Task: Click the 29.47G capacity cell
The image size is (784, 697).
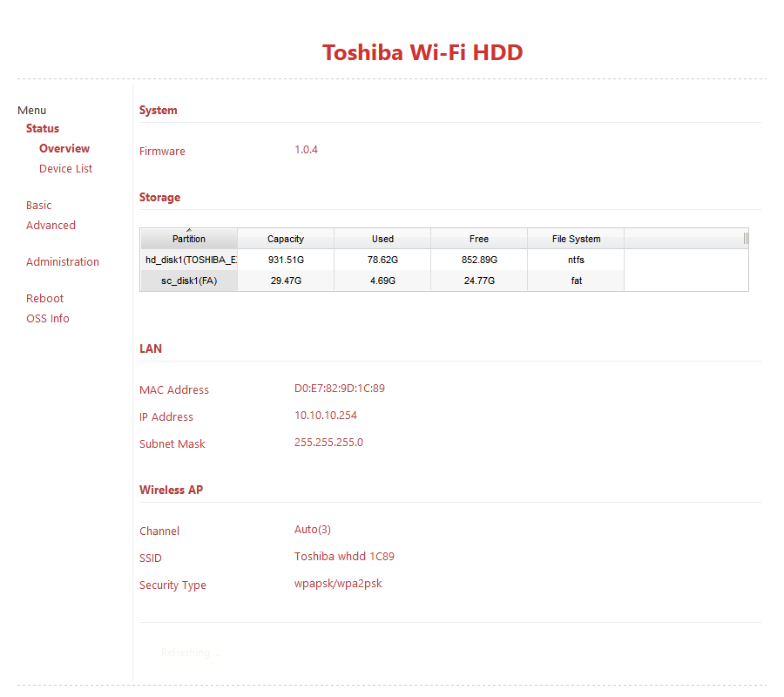Action: click(x=286, y=281)
